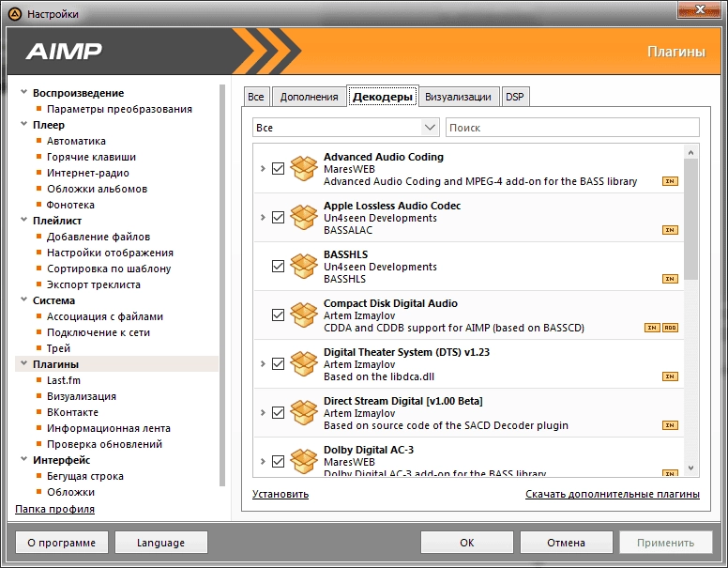Click the Dolby Digital AC-3 box icon
Image resolution: width=728 pixels, height=568 pixels.
point(304,461)
